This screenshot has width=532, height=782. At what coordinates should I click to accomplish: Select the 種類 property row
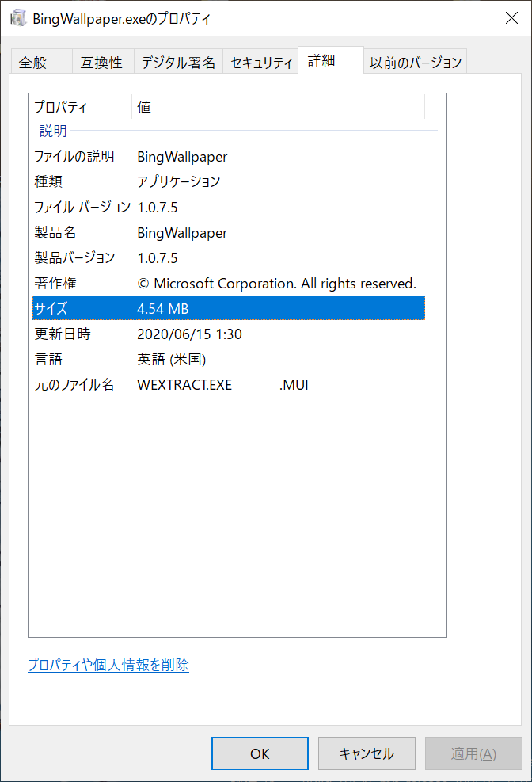tap(229, 181)
